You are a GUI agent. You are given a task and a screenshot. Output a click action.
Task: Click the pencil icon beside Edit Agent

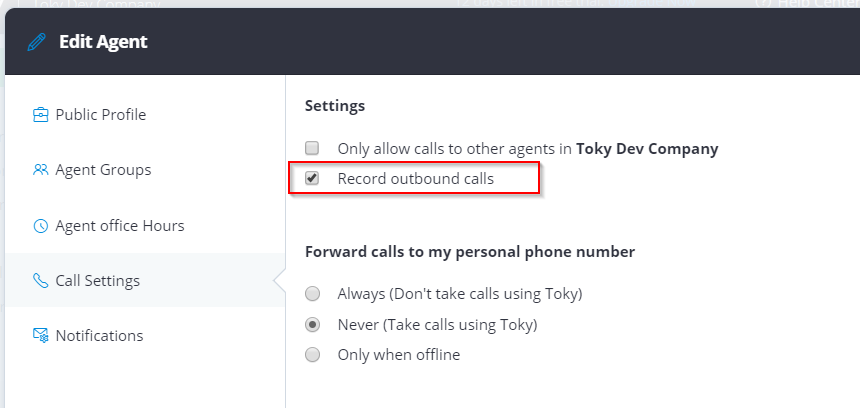[37, 42]
